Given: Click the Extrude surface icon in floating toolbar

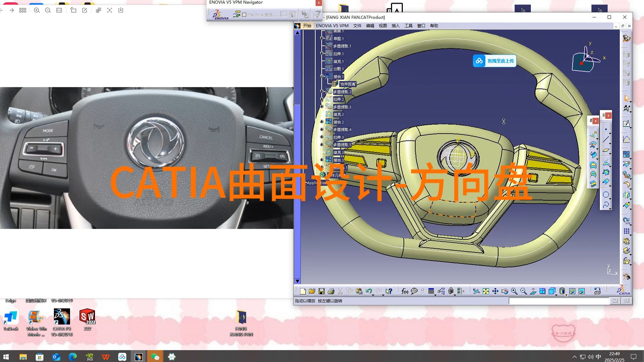Looking at the screenshot, I should coord(593,135).
